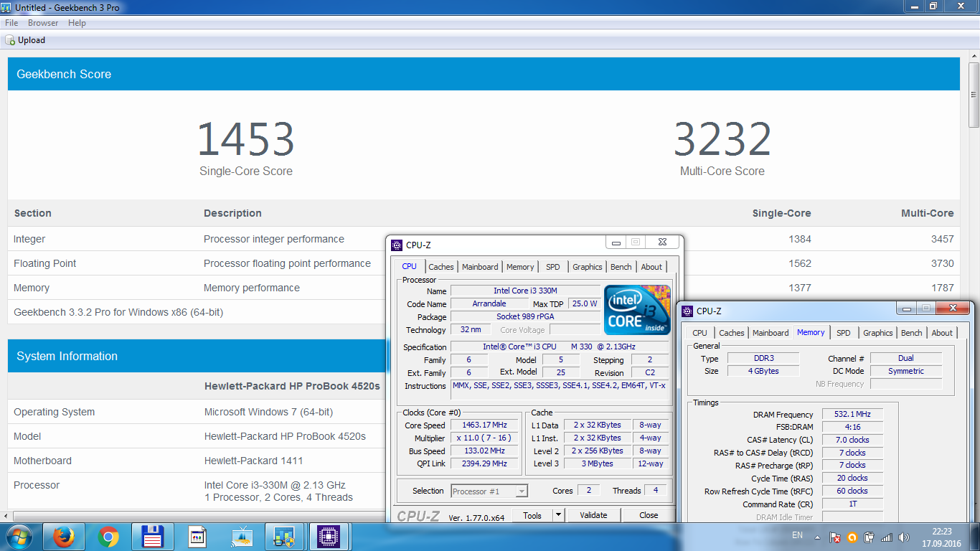
Task: Select Bench tab in CPU-Z Memory window
Action: [912, 333]
